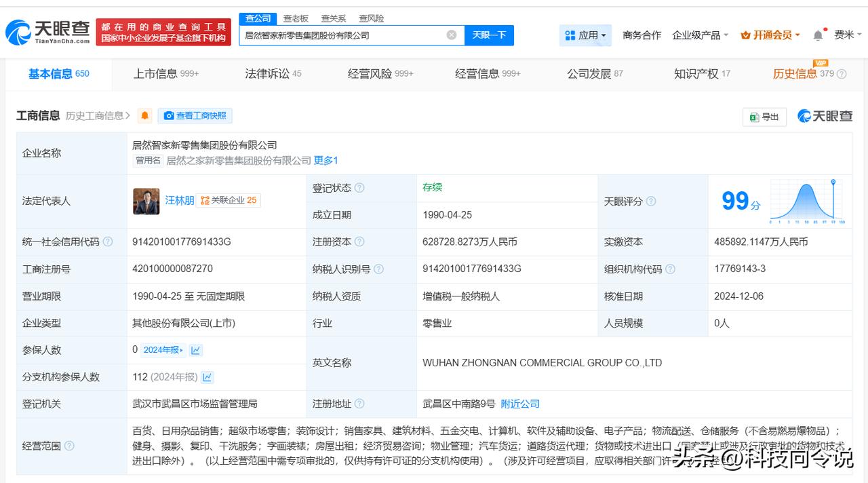The width and height of the screenshot is (868, 483).
Task: Click the 99分 score value
Action: pyautogui.click(x=741, y=201)
